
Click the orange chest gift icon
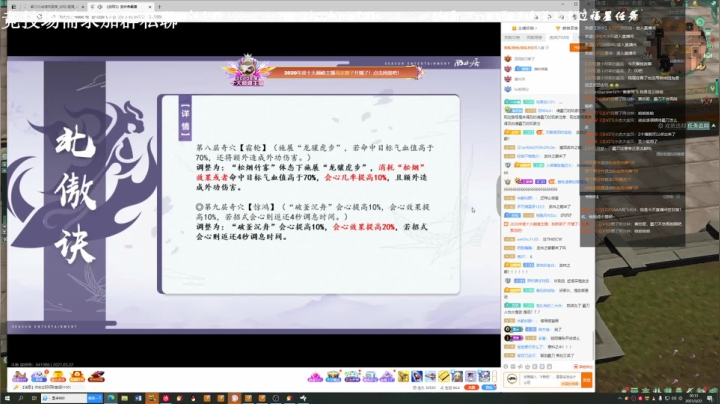[x=77, y=376]
